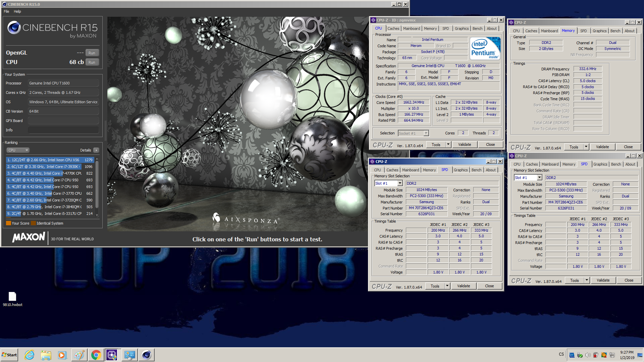Open the File menu in Cinebench
Viewport: 644px width, 362px height.
pyautogui.click(x=6, y=11)
